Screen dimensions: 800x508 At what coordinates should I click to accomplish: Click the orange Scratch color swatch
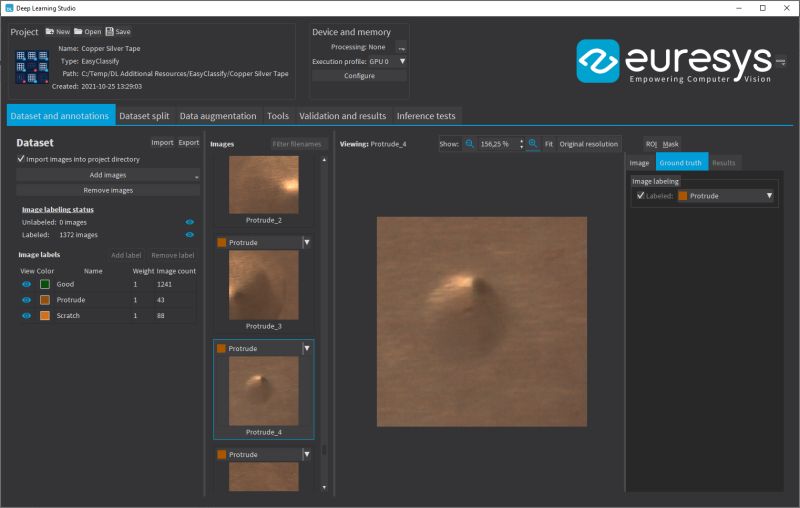[x=45, y=316]
